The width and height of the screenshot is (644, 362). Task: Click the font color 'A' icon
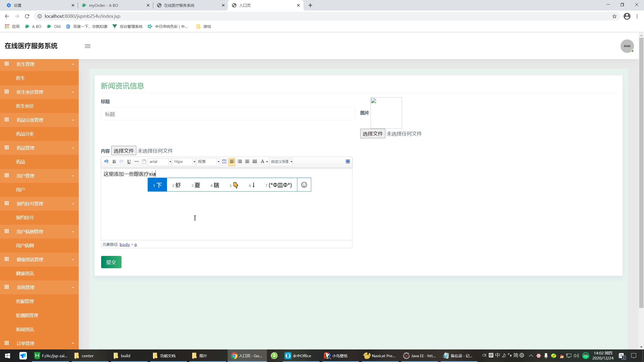click(262, 162)
